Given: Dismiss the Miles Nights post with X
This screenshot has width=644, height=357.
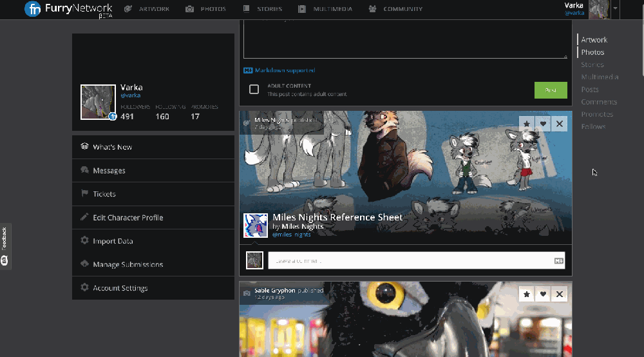Looking at the screenshot, I should tap(560, 124).
